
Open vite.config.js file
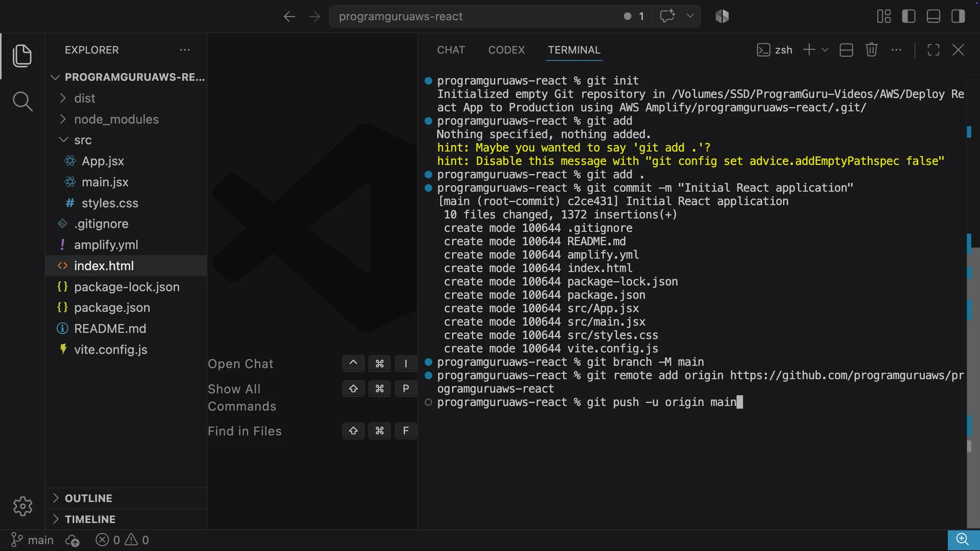pos(126,350)
